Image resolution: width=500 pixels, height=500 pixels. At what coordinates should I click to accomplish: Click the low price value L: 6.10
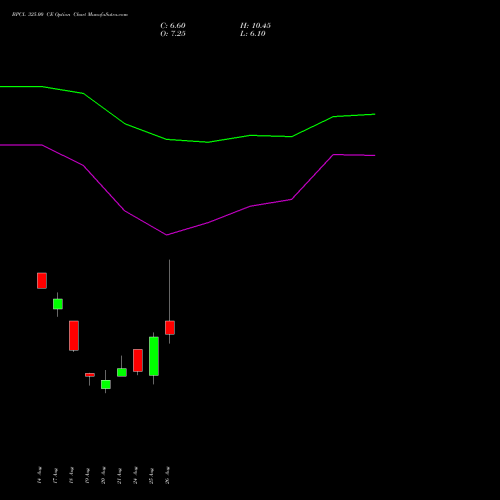(253, 34)
